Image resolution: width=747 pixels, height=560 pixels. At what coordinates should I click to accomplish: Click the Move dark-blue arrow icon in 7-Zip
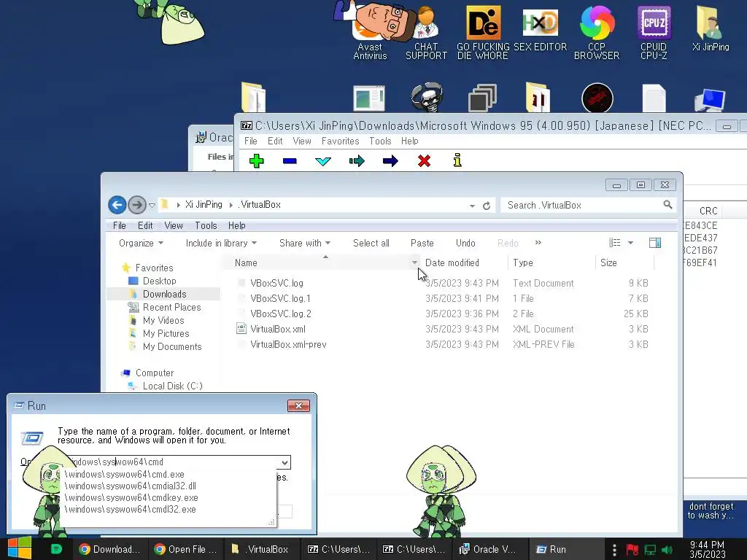[390, 161]
